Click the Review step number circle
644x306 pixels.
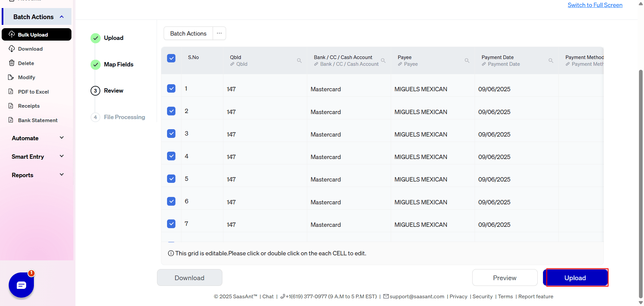tap(96, 91)
